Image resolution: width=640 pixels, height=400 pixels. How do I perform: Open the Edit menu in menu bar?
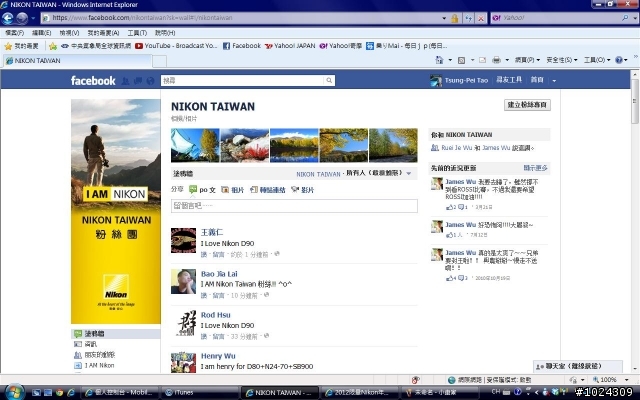(x=41, y=33)
